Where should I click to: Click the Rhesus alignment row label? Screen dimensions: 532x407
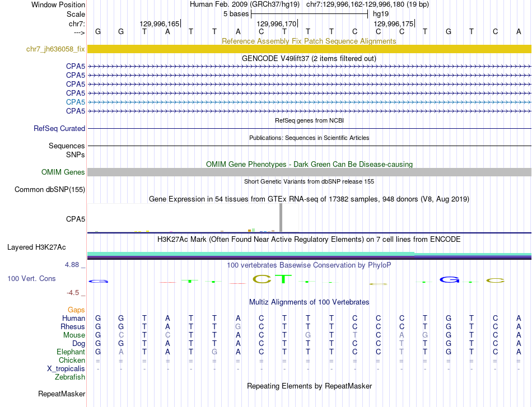73,326
